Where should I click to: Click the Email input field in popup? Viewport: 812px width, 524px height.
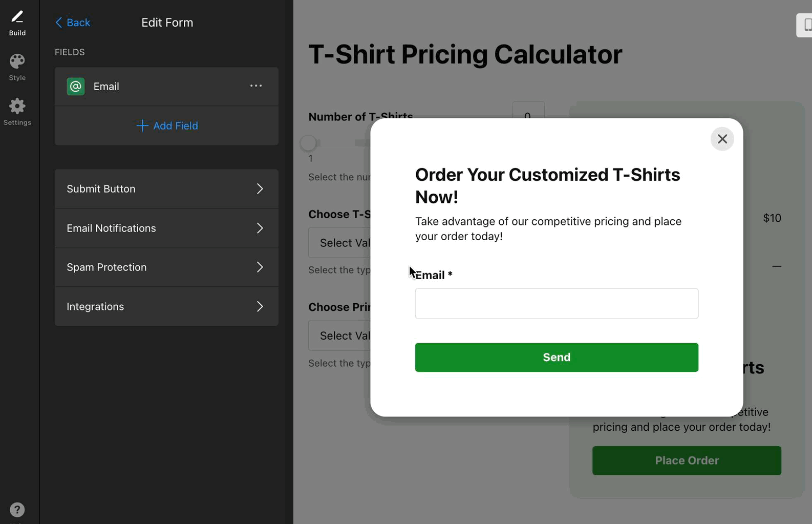tap(556, 304)
